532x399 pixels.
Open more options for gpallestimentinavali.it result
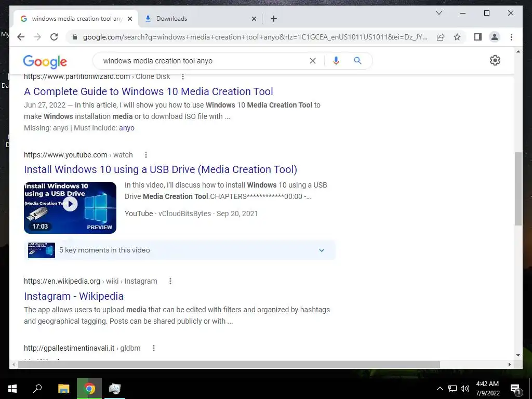coord(154,348)
